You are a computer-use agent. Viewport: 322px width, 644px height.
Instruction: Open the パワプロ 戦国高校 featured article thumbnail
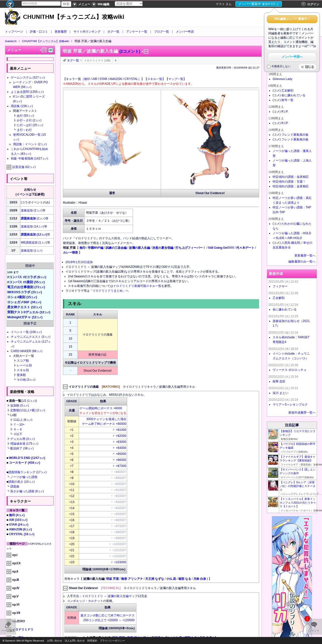(273, 447)
